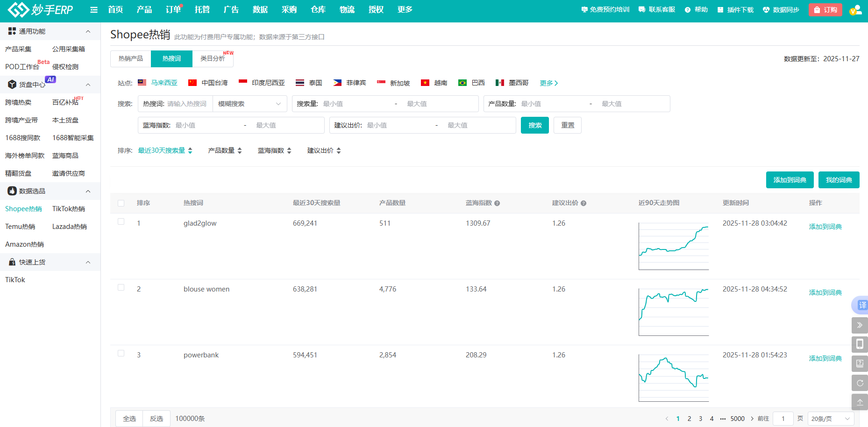Click the scroll-to-top arrow icon
Screen dimensions: 868x427
[x=860, y=402]
